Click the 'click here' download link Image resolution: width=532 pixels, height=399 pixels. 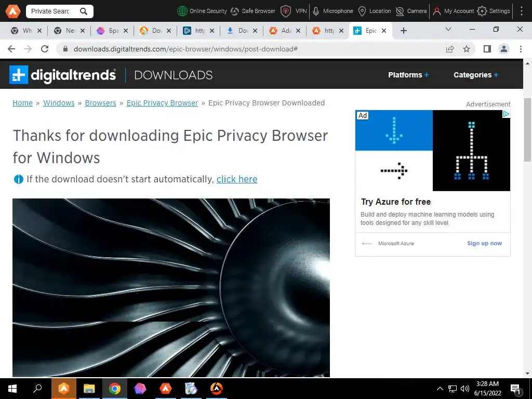(x=237, y=179)
